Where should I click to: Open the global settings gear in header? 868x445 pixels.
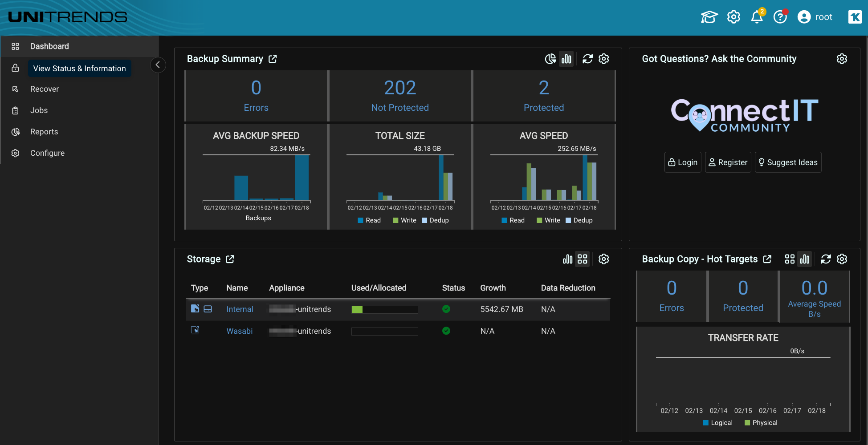(734, 17)
